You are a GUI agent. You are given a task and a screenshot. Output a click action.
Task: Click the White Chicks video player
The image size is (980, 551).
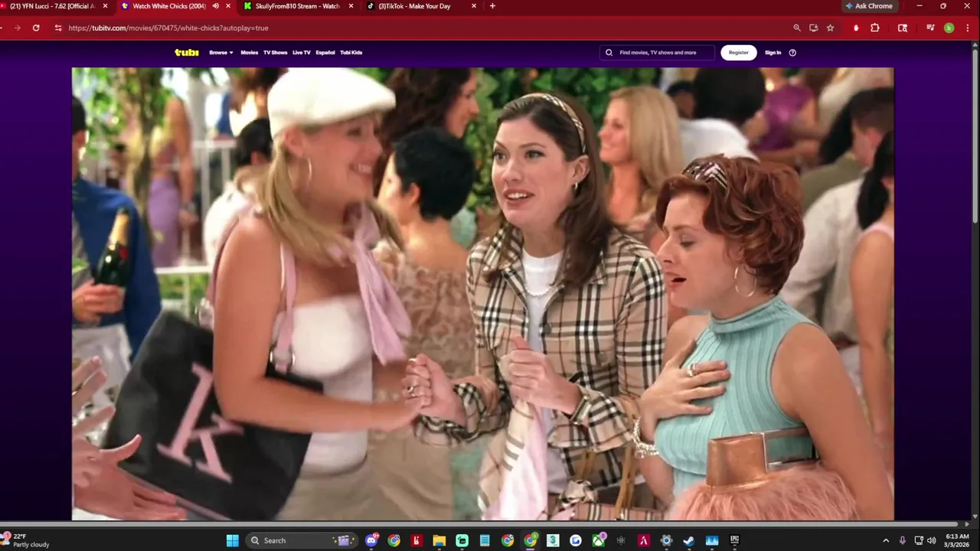pyautogui.click(x=482, y=294)
